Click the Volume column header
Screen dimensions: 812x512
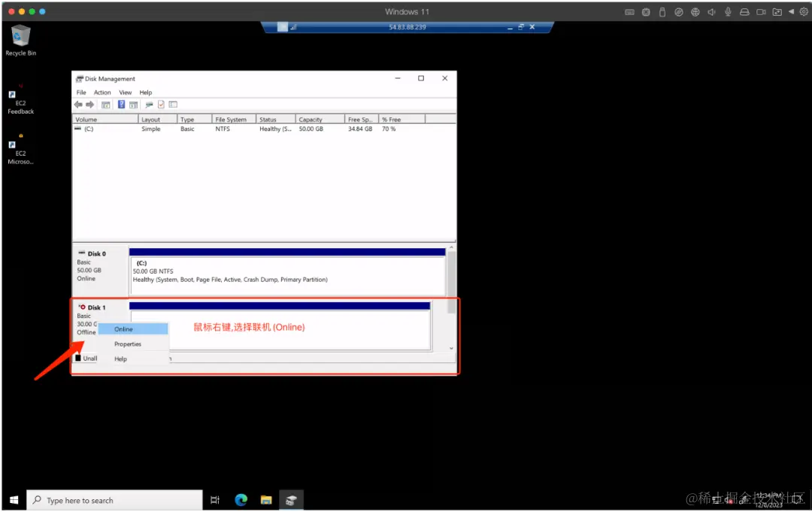(x=106, y=120)
